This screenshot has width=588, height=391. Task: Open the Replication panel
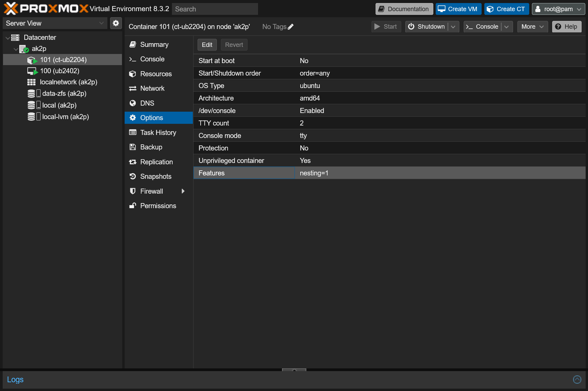click(156, 162)
